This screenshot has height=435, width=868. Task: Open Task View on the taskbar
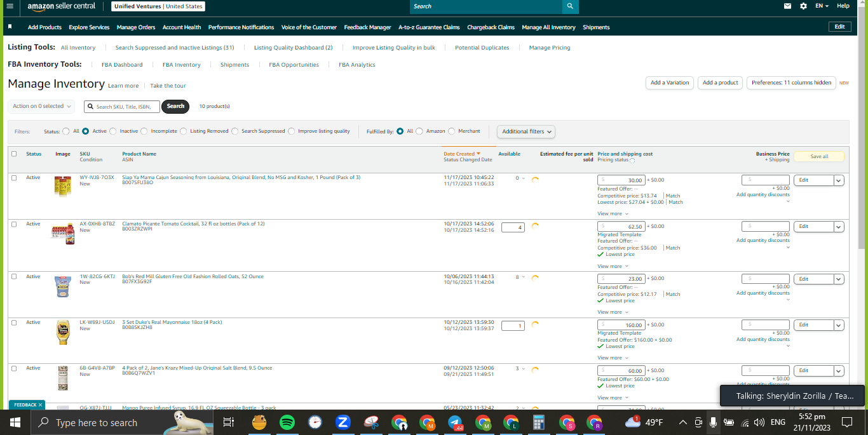[229, 422]
